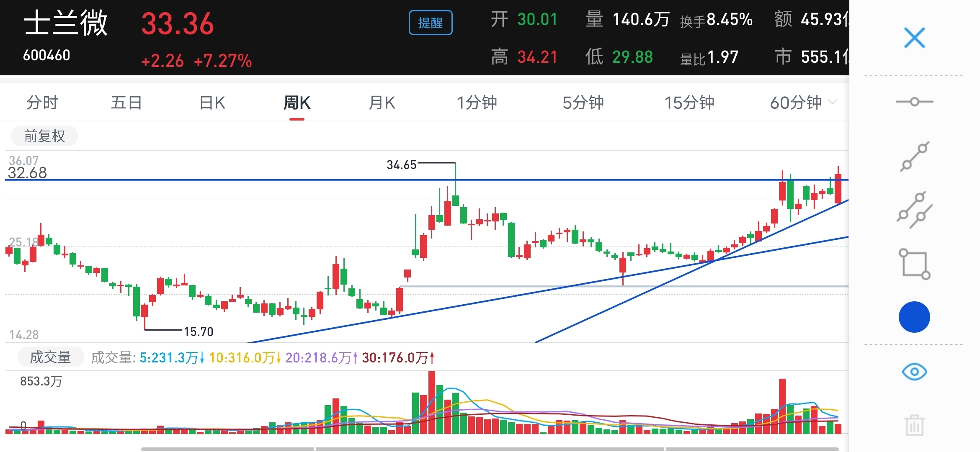This screenshot has height=452, width=980.
Task: Toggle drawing visibility with eye icon
Action: click(x=914, y=372)
